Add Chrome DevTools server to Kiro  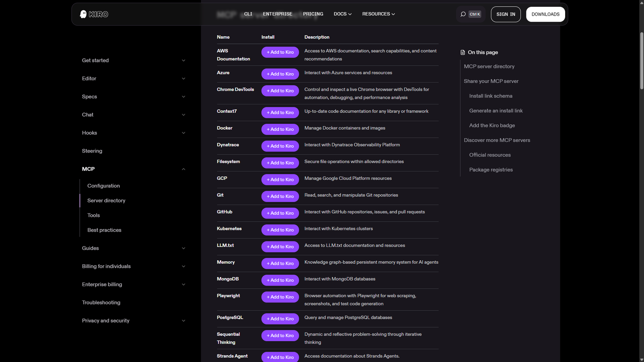(280, 91)
